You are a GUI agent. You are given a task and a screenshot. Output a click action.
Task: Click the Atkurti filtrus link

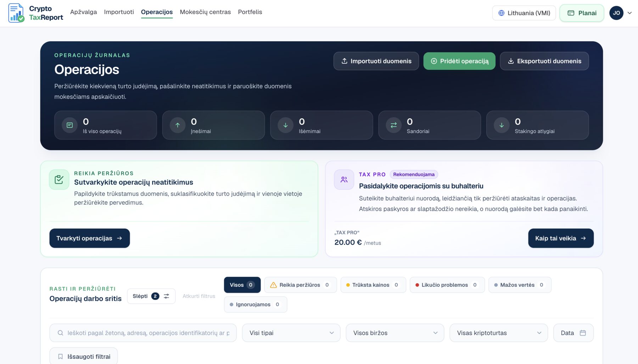[199, 296]
